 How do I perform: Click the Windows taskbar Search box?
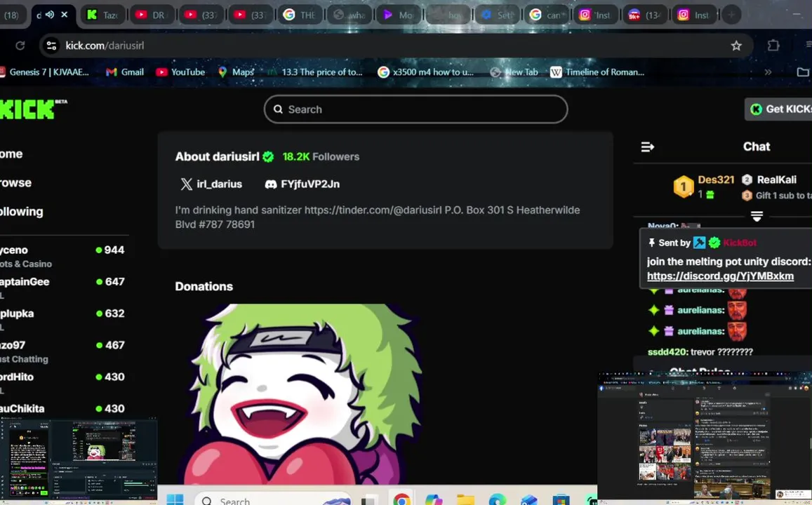274,500
